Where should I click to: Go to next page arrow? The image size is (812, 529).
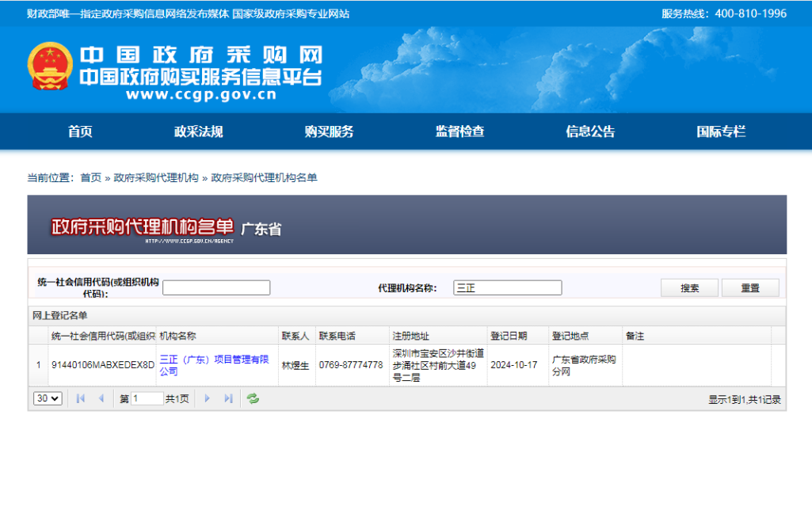pyautogui.click(x=207, y=398)
